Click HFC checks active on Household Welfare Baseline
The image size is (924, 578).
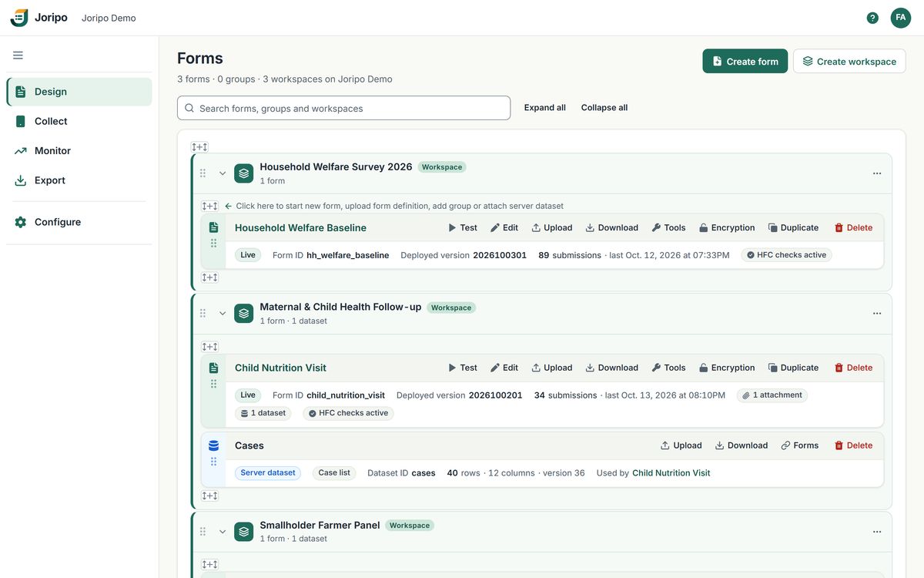pos(786,255)
